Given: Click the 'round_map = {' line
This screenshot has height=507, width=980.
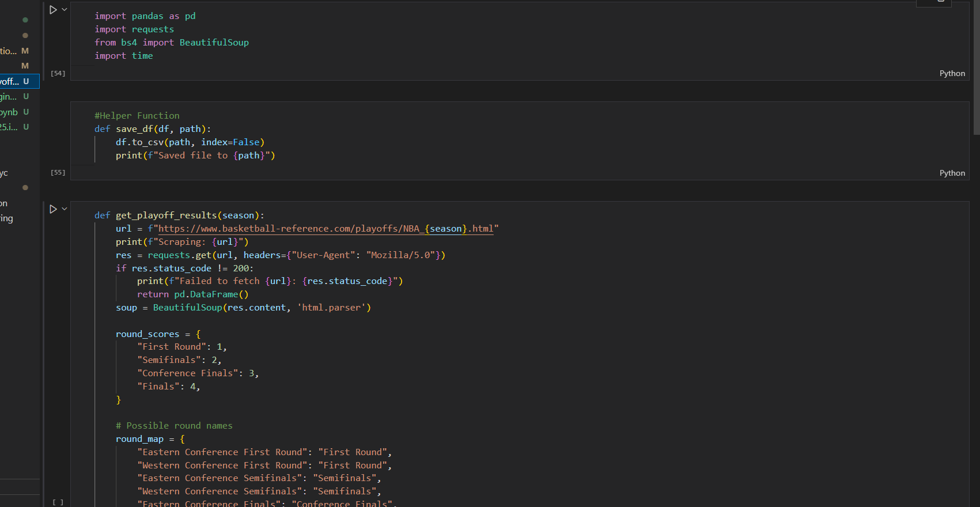Looking at the screenshot, I should click(x=150, y=439).
